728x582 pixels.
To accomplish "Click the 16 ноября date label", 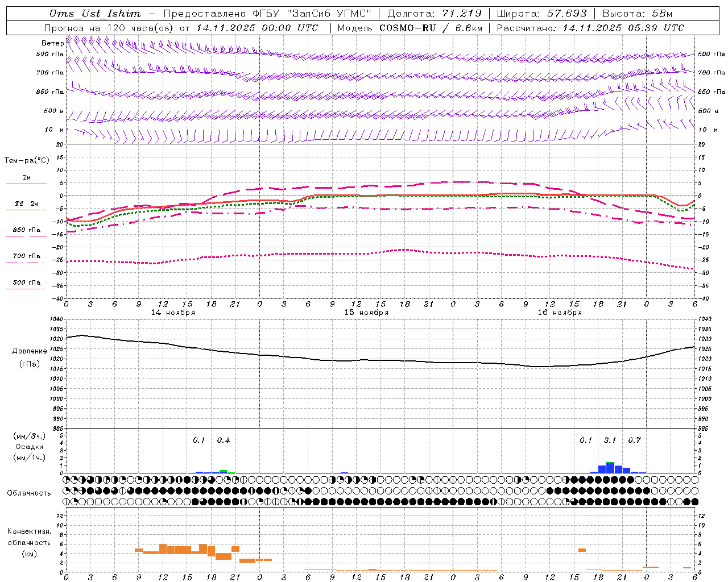I will 560,313.
